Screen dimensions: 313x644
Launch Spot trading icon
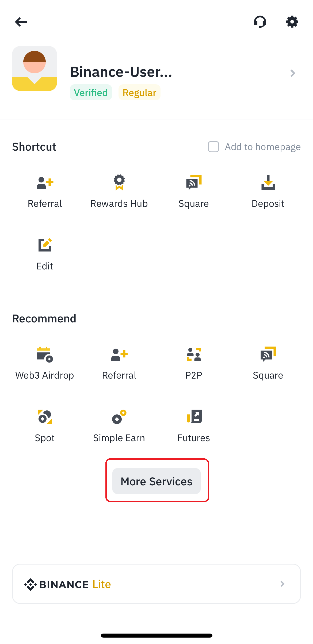(x=45, y=417)
